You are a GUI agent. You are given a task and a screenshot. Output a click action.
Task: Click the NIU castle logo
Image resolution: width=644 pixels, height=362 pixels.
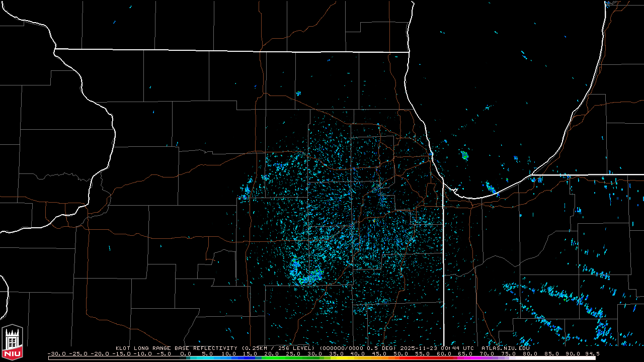[x=12, y=342]
